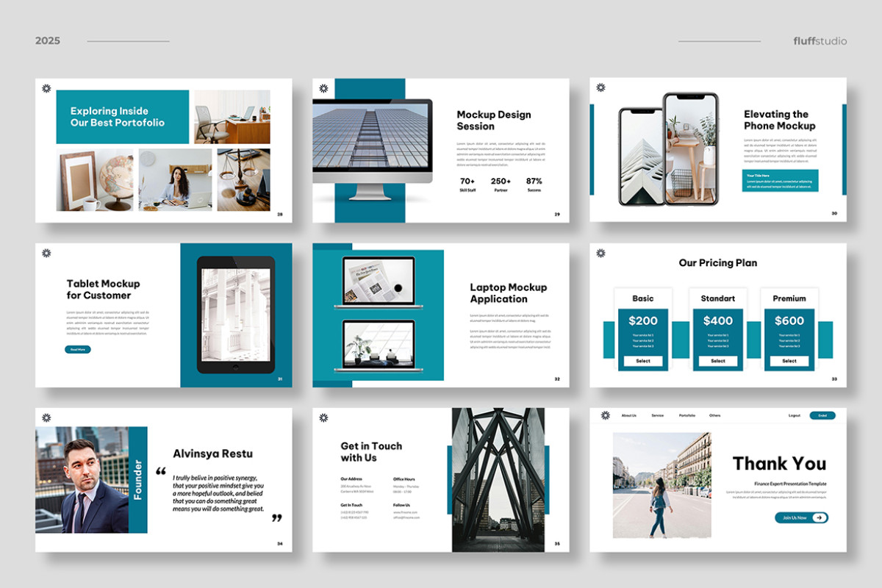Choose Select under the Standart $400 plan
Screen dimensions: 882x588
pyautogui.click(x=718, y=361)
